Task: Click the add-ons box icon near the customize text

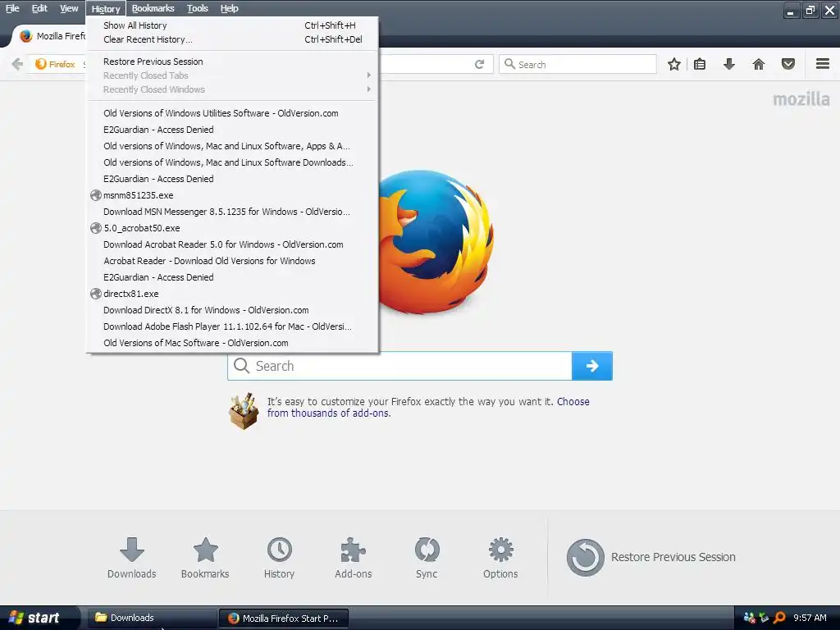Action: 244,411
